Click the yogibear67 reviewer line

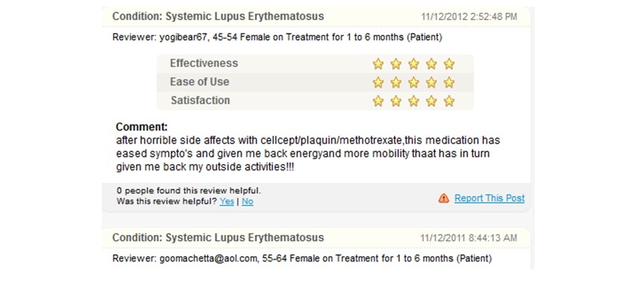tap(277, 37)
